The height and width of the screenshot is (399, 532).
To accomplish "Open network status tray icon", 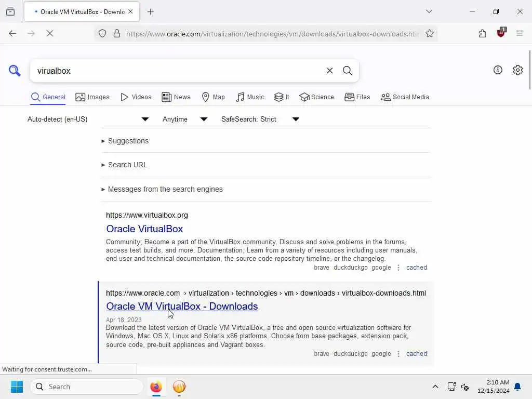I will (451, 387).
